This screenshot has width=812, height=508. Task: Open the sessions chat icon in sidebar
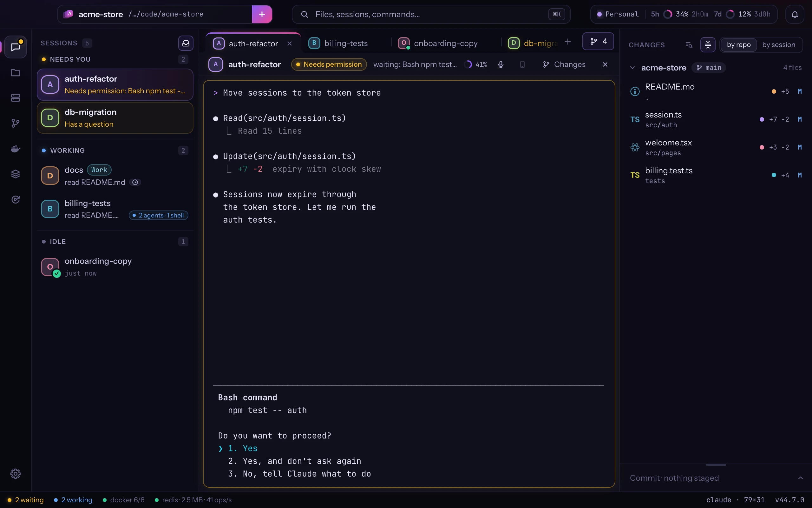tap(16, 47)
